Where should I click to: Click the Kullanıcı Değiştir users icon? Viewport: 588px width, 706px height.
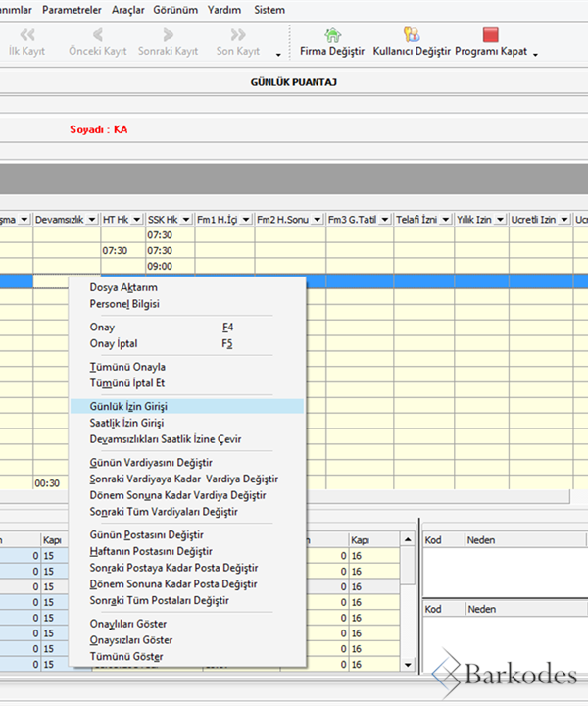412,36
